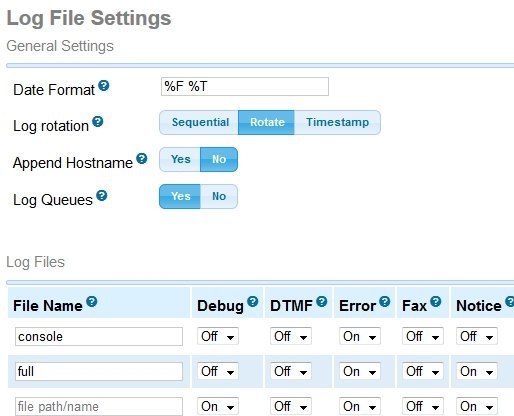
Task: Choose Timestamp log rotation
Action: [x=337, y=122]
